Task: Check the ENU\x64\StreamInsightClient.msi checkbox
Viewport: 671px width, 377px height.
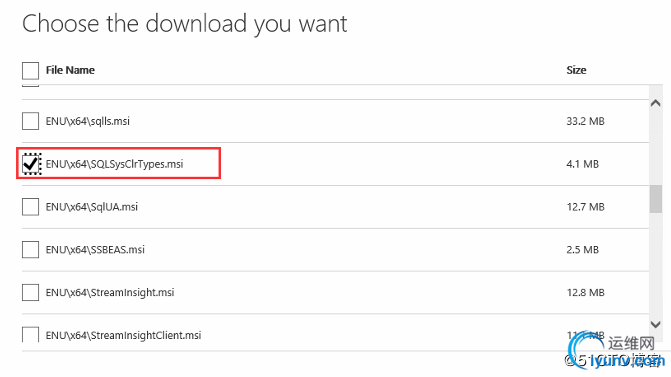Action: [x=30, y=334]
